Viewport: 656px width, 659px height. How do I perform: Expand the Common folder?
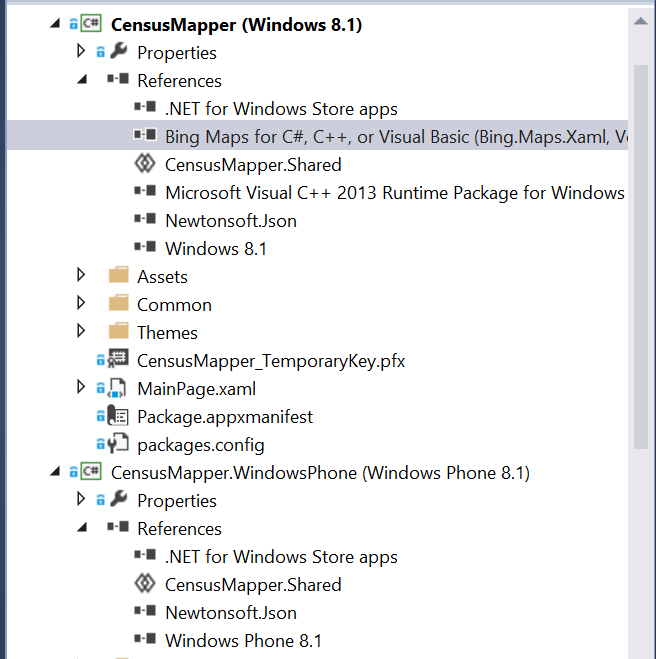click(x=82, y=304)
